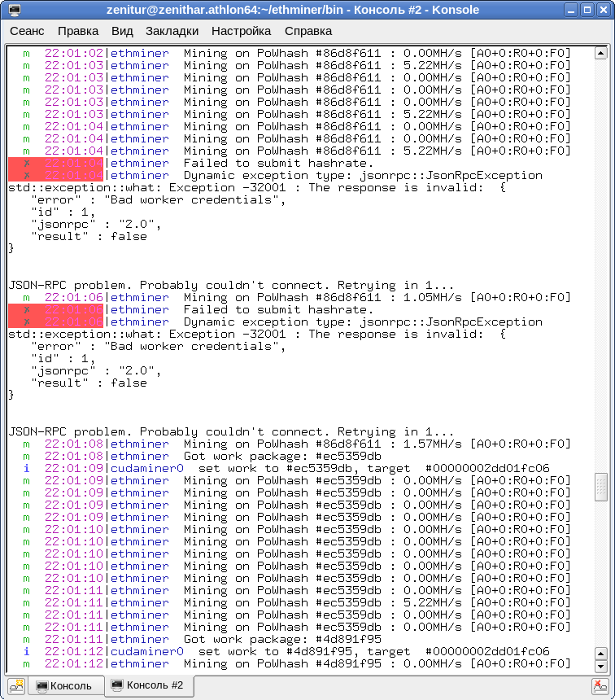Viewport: 615px width, 700px height.
Task: Click the 1.05MH/s mining line at 22:01:06
Action: pyautogui.click(x=297, y=297)
